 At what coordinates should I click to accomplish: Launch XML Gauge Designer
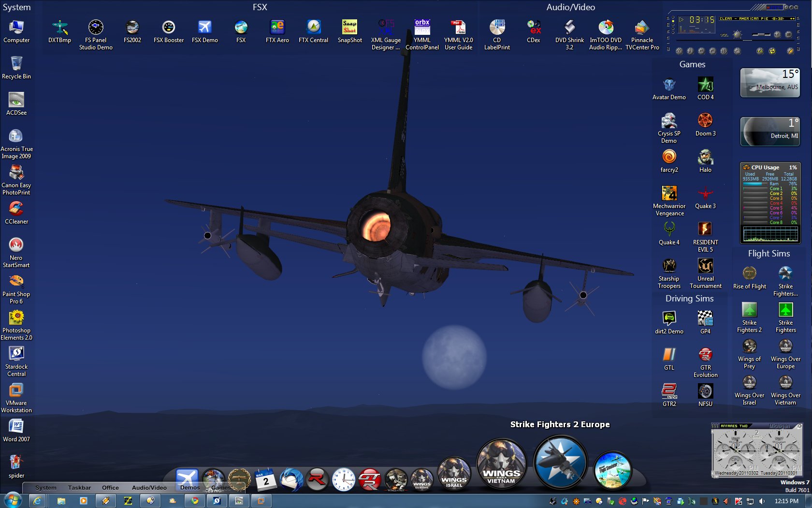pyautogui.click(x=386, y=35)
